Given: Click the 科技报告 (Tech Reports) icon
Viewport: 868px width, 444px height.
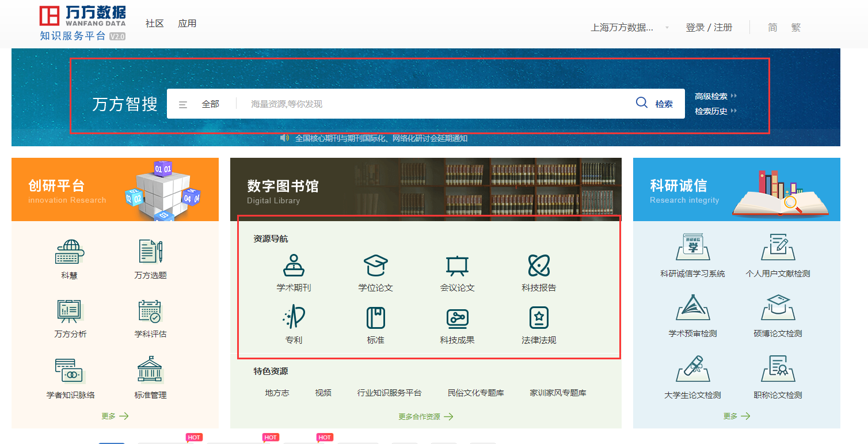Looking at the screenshot, I should click(538, 274).
